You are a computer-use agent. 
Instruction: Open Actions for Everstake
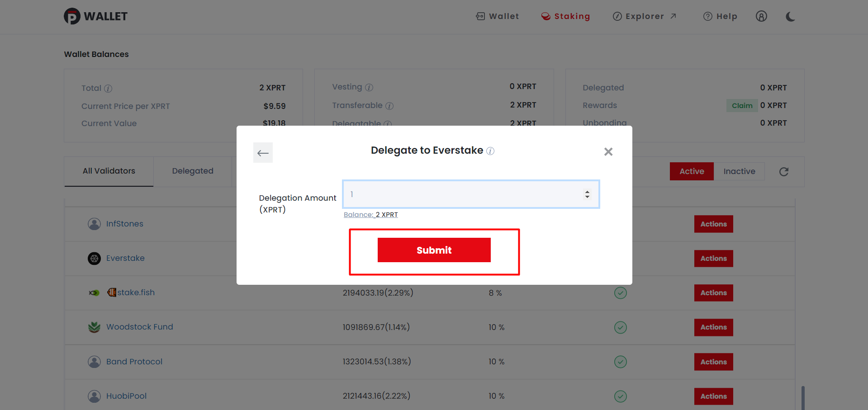[x=714, y=259]
